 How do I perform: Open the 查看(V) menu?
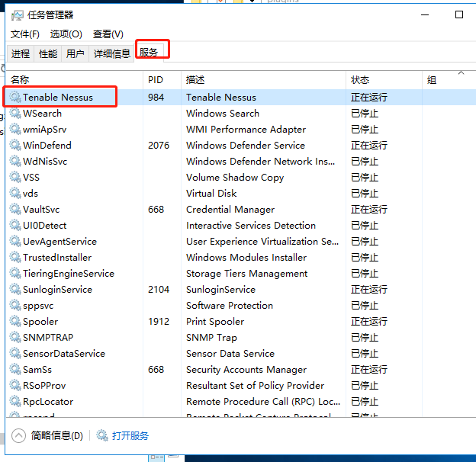(x=108, y=34)
